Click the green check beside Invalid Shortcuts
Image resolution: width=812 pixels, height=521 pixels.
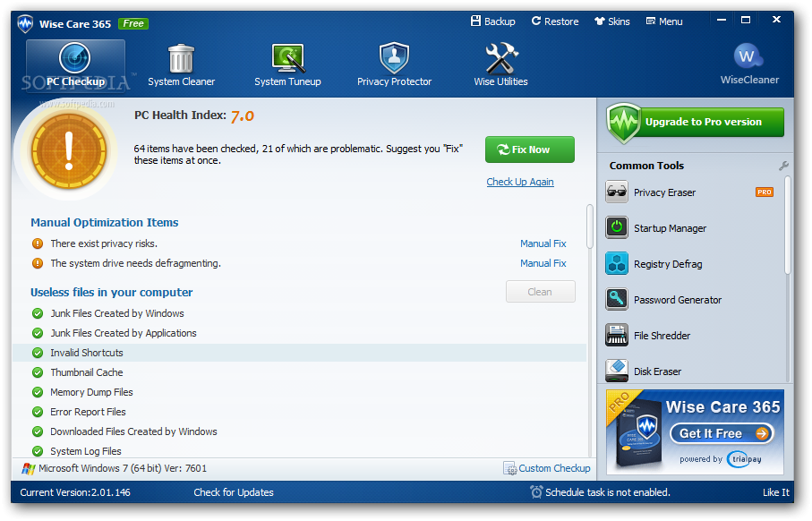[x=38, y=353]
